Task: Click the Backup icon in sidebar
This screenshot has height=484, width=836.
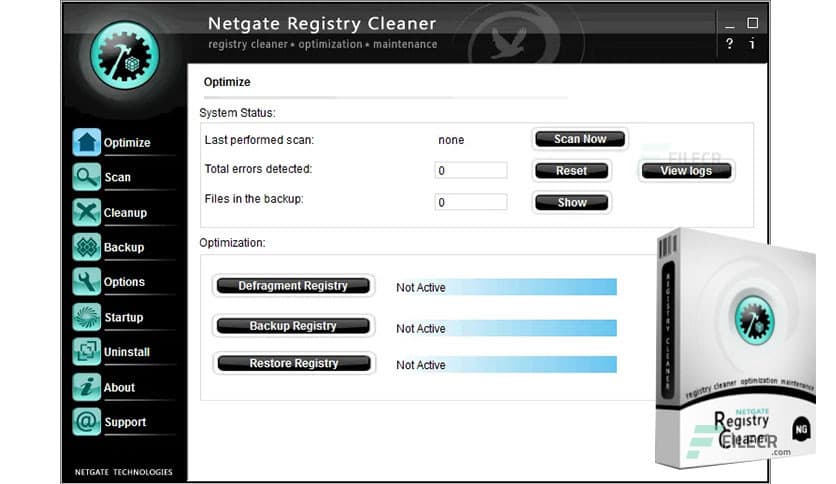Action: click(x=86, y=247)
